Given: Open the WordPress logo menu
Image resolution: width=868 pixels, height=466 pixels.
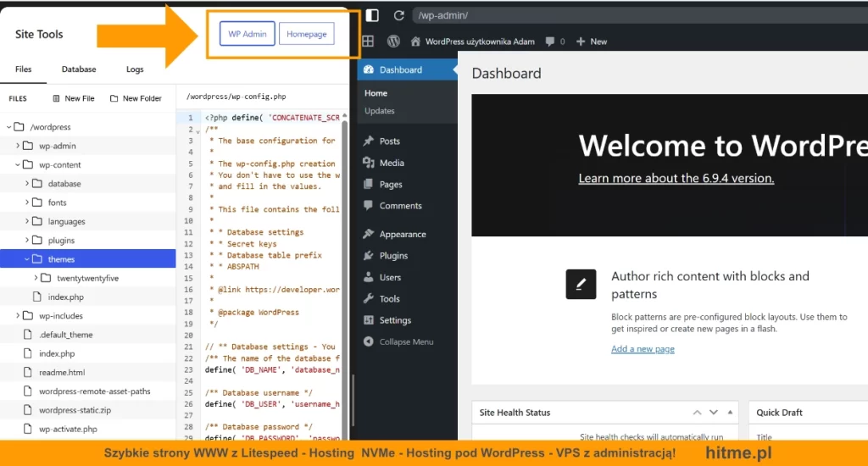Looking at the screenshot, I should 393,41.
